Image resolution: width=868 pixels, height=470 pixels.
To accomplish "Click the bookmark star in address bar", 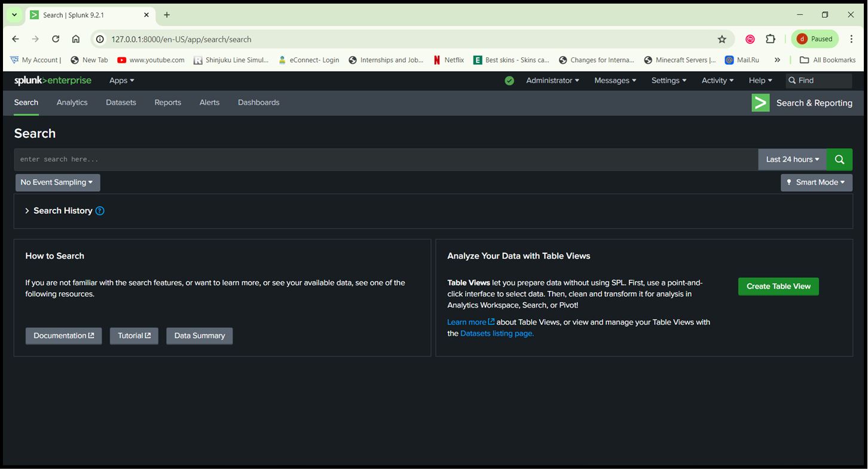I will coord(722,39).
